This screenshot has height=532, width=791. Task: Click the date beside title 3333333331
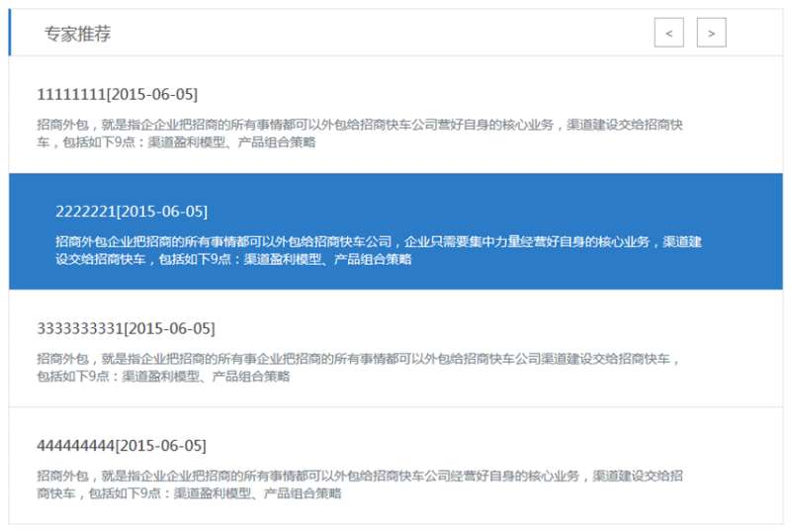[x=169, y=328]
